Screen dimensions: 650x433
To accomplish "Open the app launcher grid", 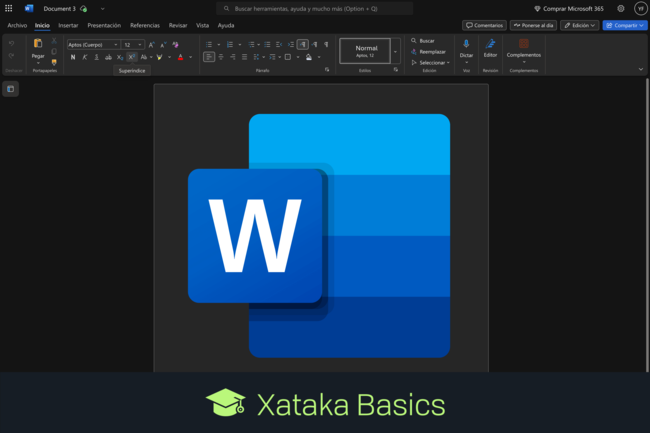I will point(9,8).
